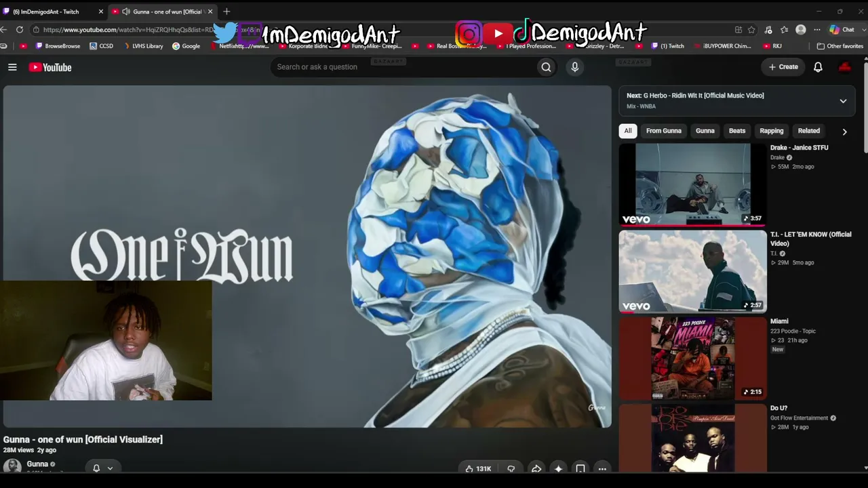Expand the Next G Herbo playlist panel
Screen dimensions: 868x488
(x=843, y=101)
